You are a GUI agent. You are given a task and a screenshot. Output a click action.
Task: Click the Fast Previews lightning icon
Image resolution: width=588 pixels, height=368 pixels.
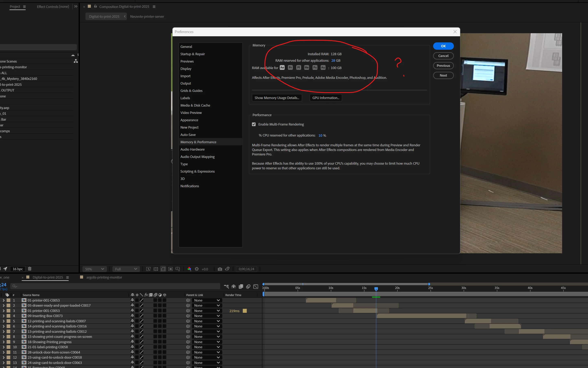148,269
